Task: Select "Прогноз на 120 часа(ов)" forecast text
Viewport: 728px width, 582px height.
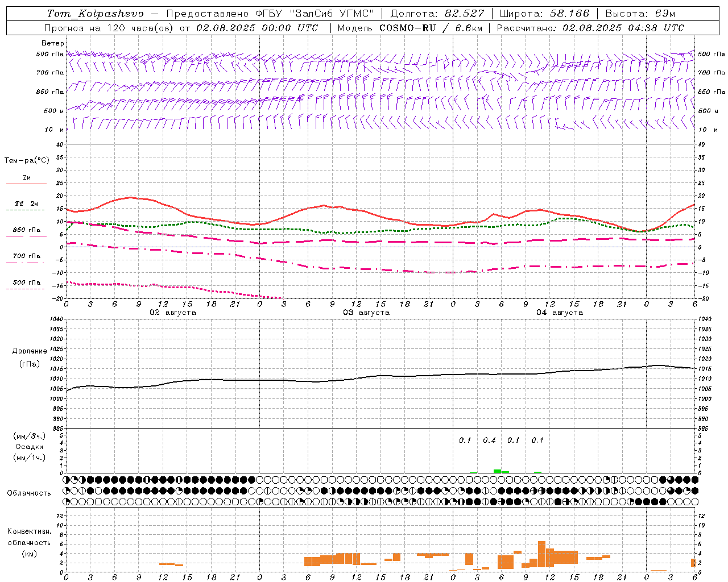Action: [109, 28]
